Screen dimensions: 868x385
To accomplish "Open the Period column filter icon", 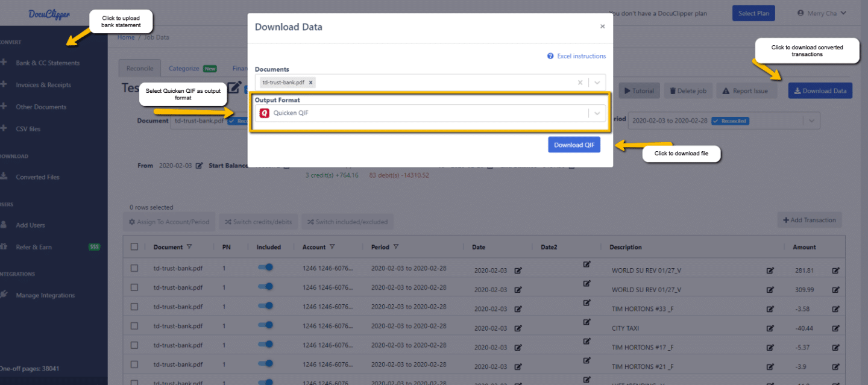I will pyautogui.click(x=395, y=246).
